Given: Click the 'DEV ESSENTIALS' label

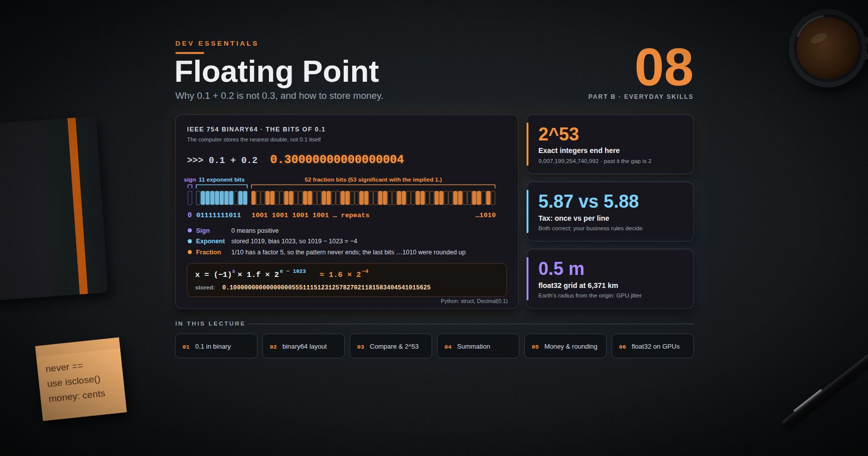Looking at the screenshot, I should 217,44.
